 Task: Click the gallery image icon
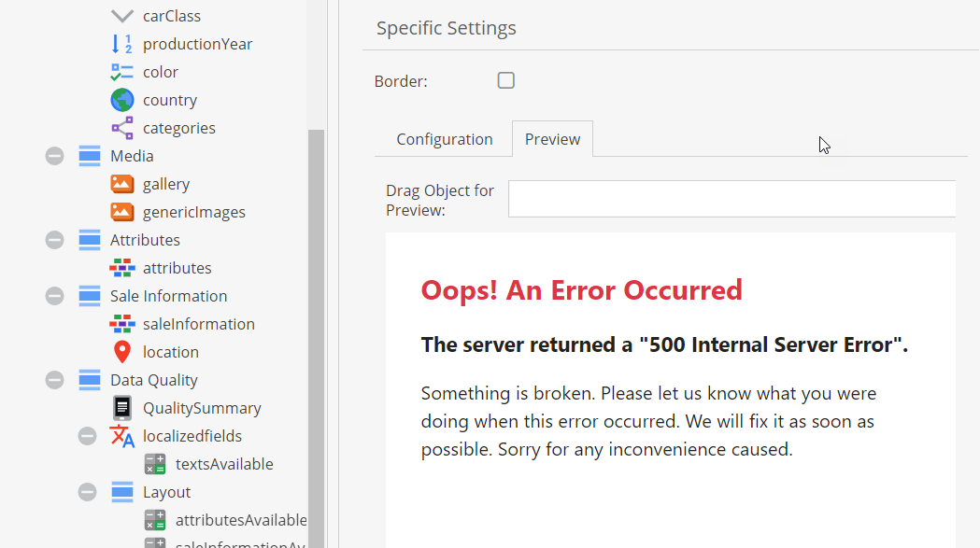point(121,184)
